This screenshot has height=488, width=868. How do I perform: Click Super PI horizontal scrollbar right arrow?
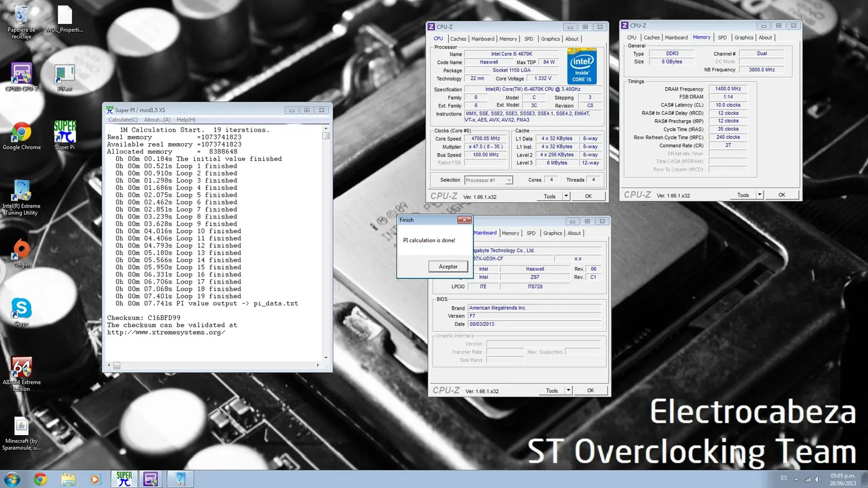pyautogui.click(x=318, y=365)
